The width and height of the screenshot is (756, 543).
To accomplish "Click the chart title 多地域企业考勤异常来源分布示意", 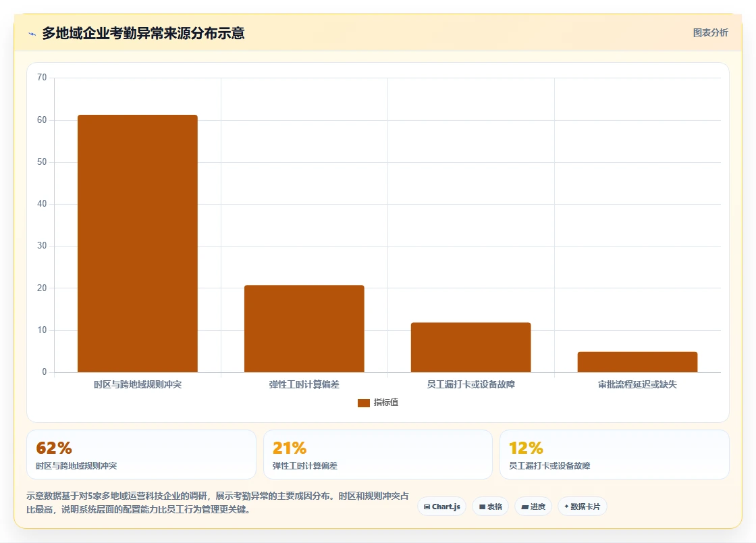I will pyautogui.click(x=143, y=33).
